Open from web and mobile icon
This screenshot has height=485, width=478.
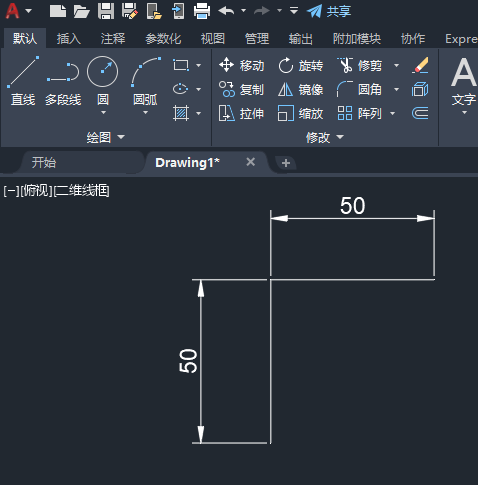[154, 11]
